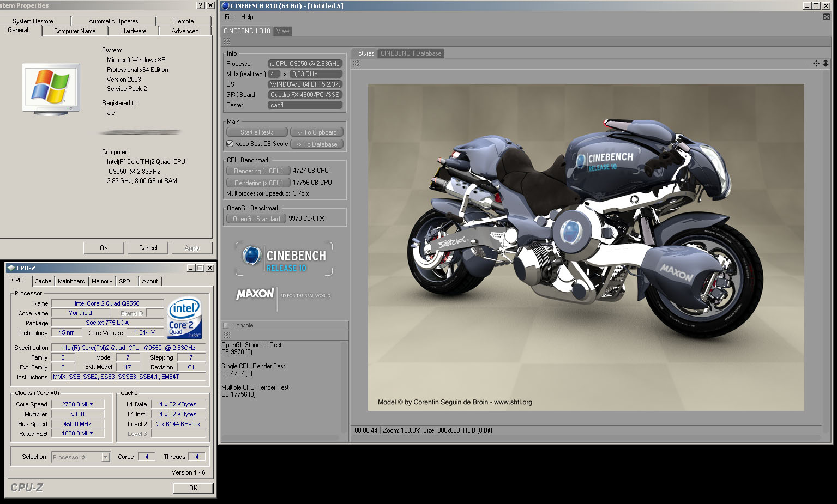Switch to the View tab in CINEBENCH
This screenshot has width=837, height=504.
coord(282,31)
